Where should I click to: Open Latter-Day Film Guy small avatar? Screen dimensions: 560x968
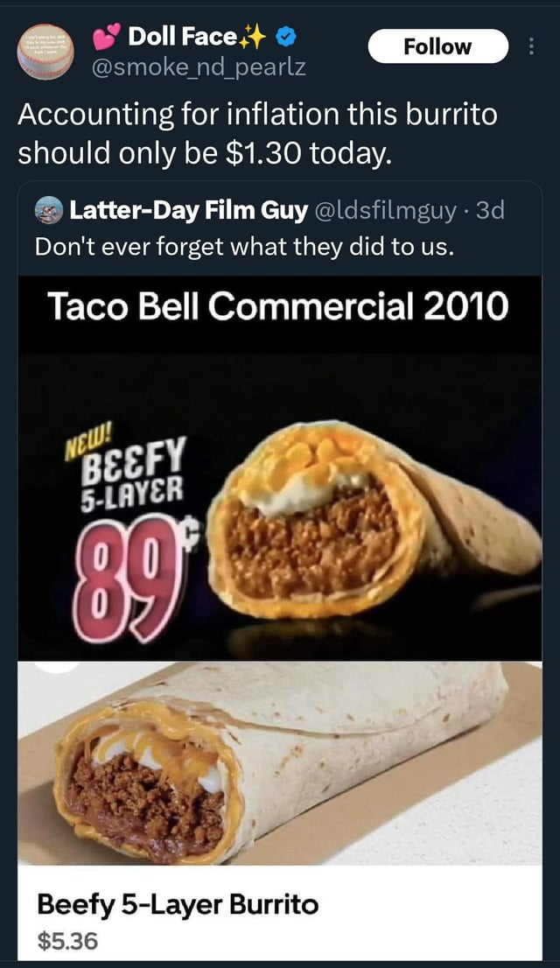pos(49,211)
